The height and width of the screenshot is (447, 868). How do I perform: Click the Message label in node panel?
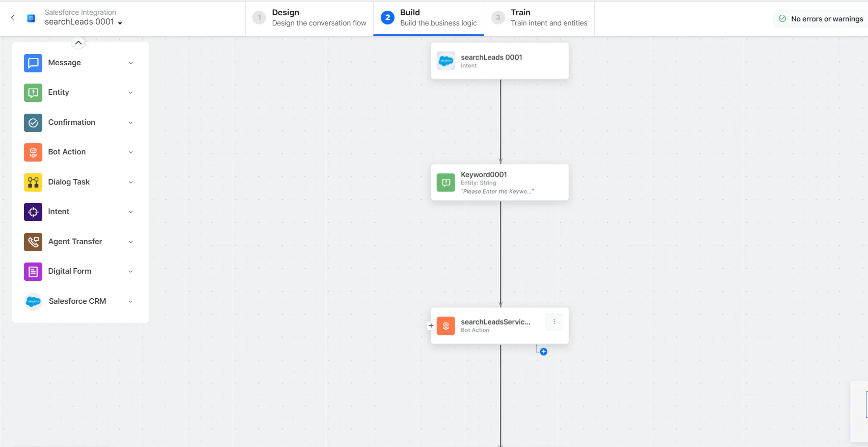coord(64,63)
